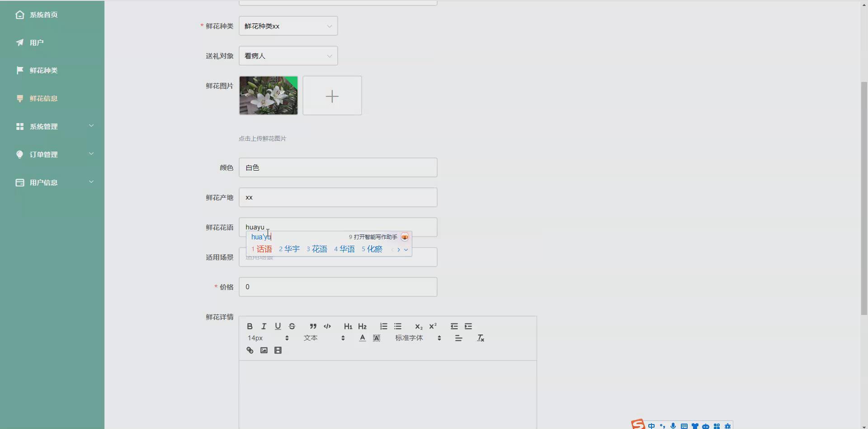Screen dimensions: 868x429
Task: Open the Sogou input method settings
Action: coord(728,425)
